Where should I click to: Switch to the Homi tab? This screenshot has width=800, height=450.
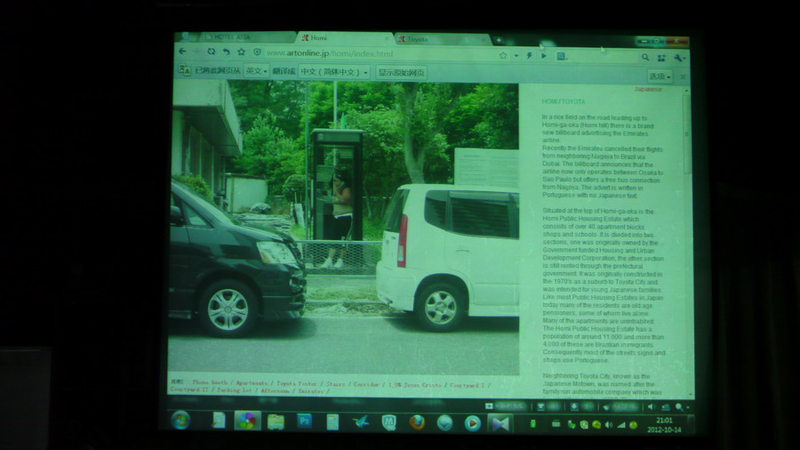point(344,38)
